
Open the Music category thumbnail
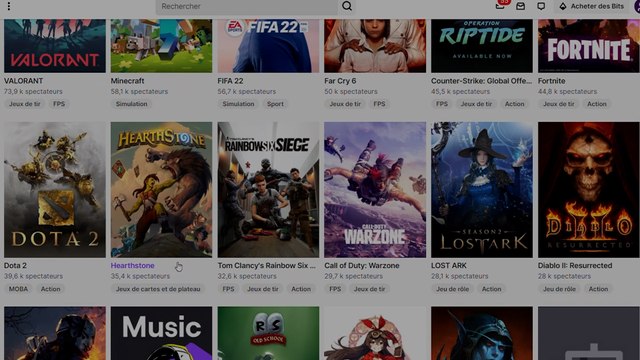click(161, 333)
